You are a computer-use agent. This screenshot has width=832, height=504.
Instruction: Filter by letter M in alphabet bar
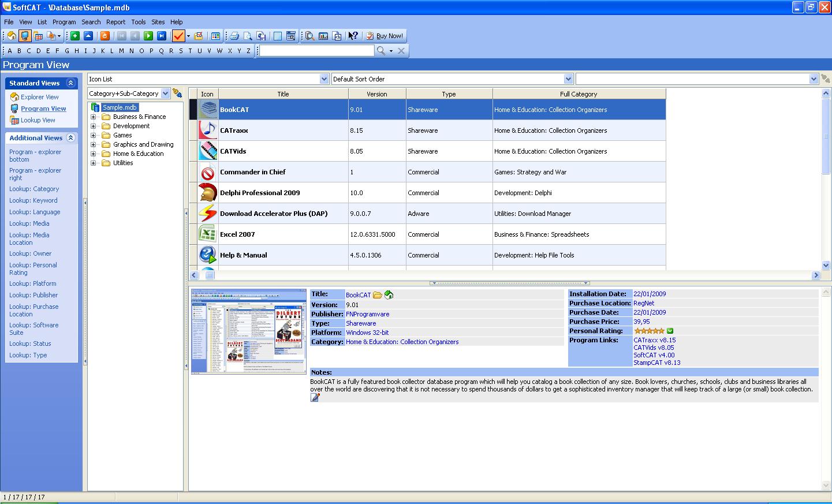tap(121, 51)
